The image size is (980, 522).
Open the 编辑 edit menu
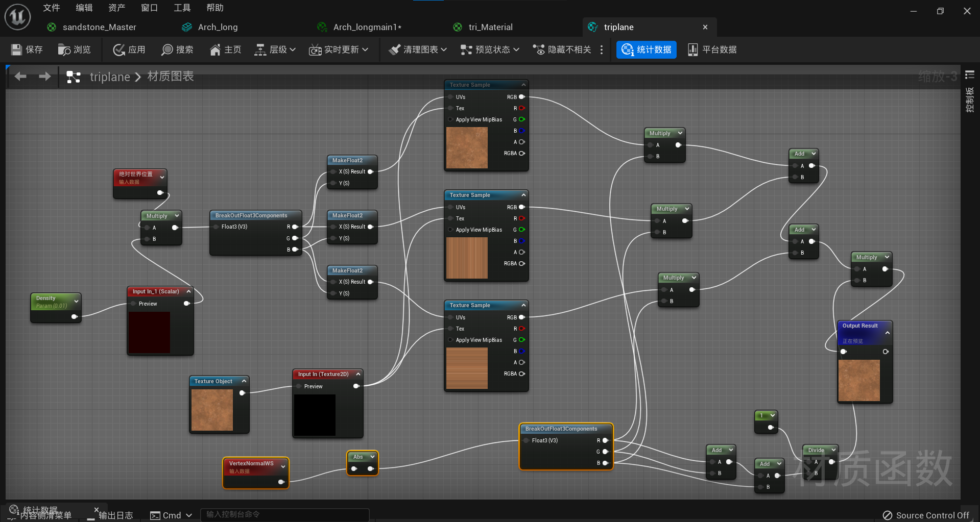(84, 8)
